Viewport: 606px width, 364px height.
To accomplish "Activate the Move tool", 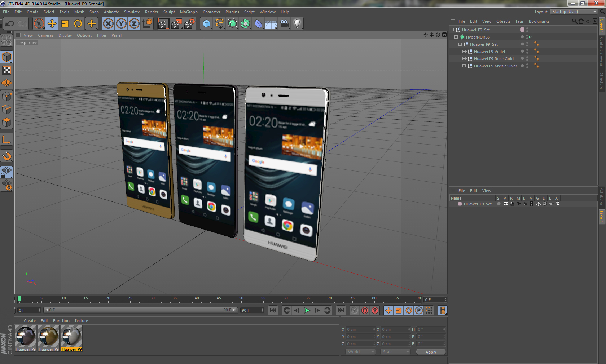I will tap(52, 24).
